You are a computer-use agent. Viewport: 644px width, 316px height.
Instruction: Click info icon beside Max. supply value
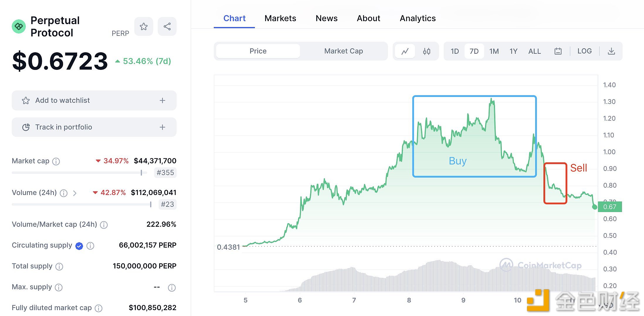[172, 288]
